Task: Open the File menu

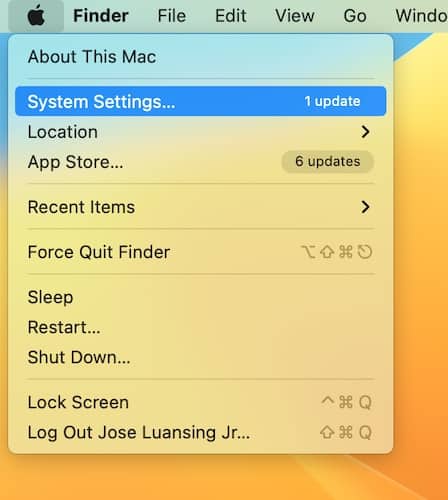Action: click(172, 16)
